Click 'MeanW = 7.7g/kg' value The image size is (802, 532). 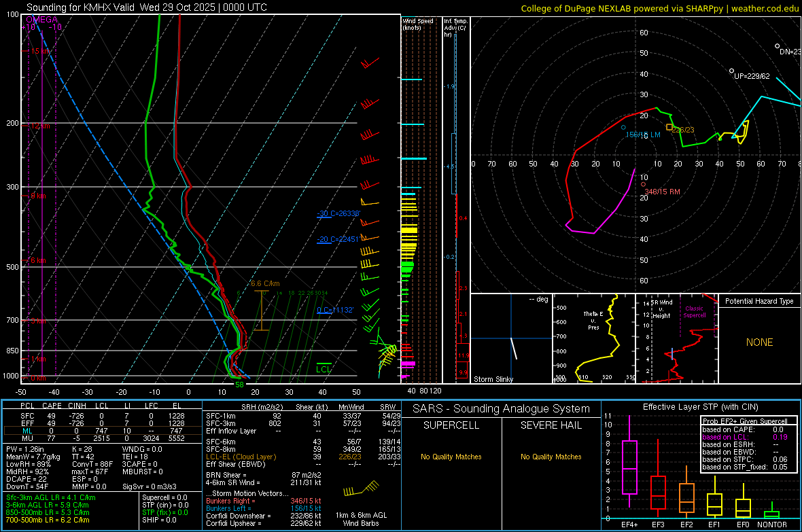[x=33, y=457]
